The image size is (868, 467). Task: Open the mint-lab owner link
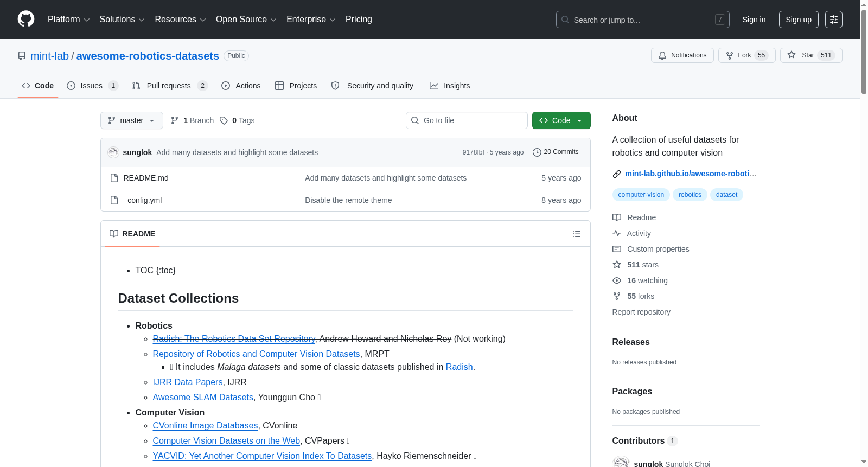coord(49,56)
